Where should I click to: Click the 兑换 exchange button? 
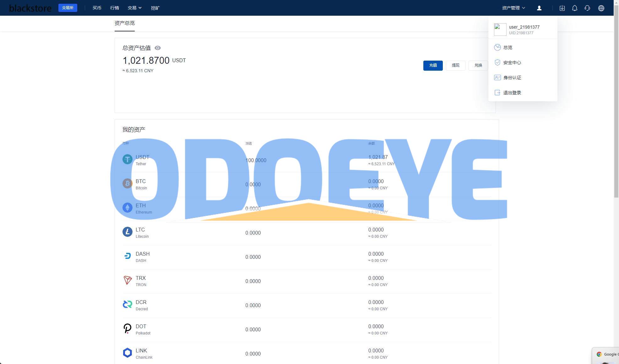point(478,65)
